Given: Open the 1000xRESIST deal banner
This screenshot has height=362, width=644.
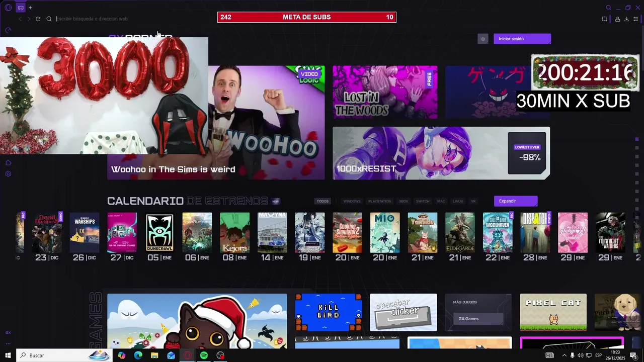Looking at the screenshot, I should tap(441, 153).
